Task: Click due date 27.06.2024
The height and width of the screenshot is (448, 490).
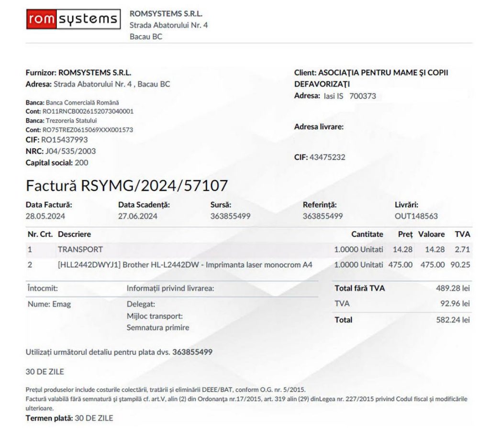Action: (138, 216)
